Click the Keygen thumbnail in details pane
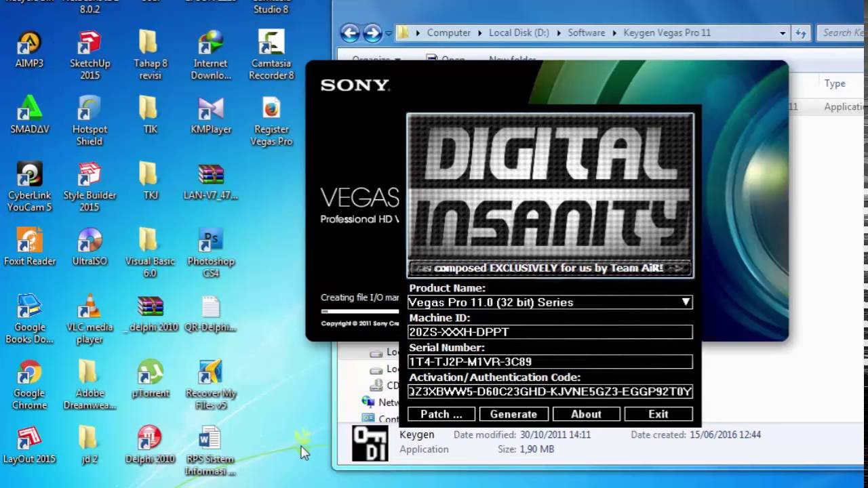868x488 pixels. click(x=370, y=443)
